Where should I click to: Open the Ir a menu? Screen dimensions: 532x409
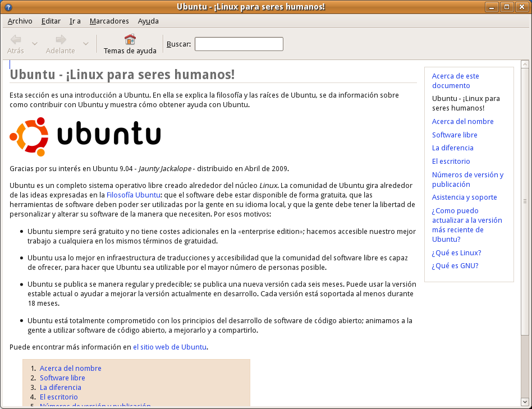click(x=75, y=21)
